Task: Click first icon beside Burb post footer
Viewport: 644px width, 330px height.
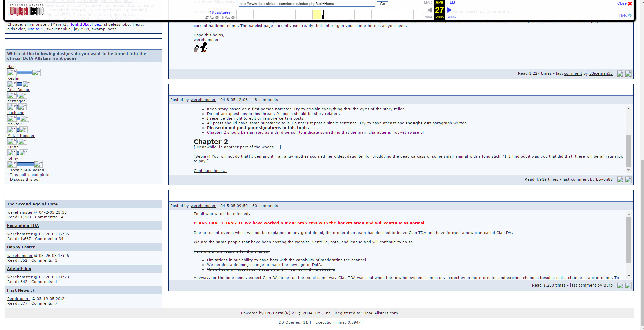Action: pyautogui.click(x=620, y=286)
